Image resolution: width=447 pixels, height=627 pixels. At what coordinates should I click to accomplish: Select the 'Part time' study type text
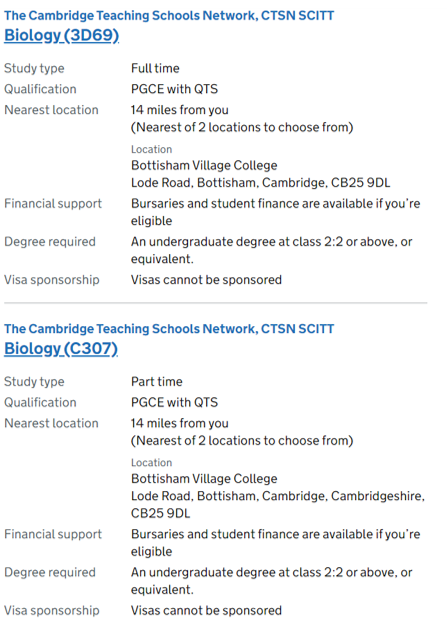coord(157,382)
